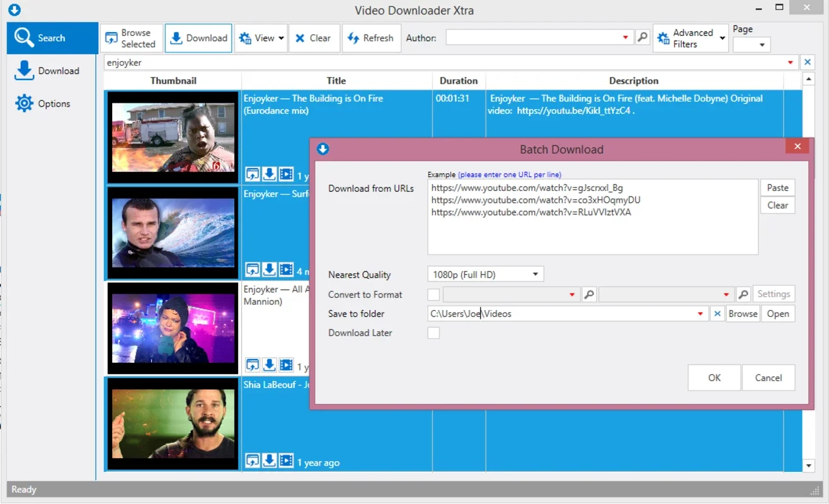Viewport: 829px width, 504px height.
Task: Click browse icon in Building is On Fire row
Action: pos(253,174)
